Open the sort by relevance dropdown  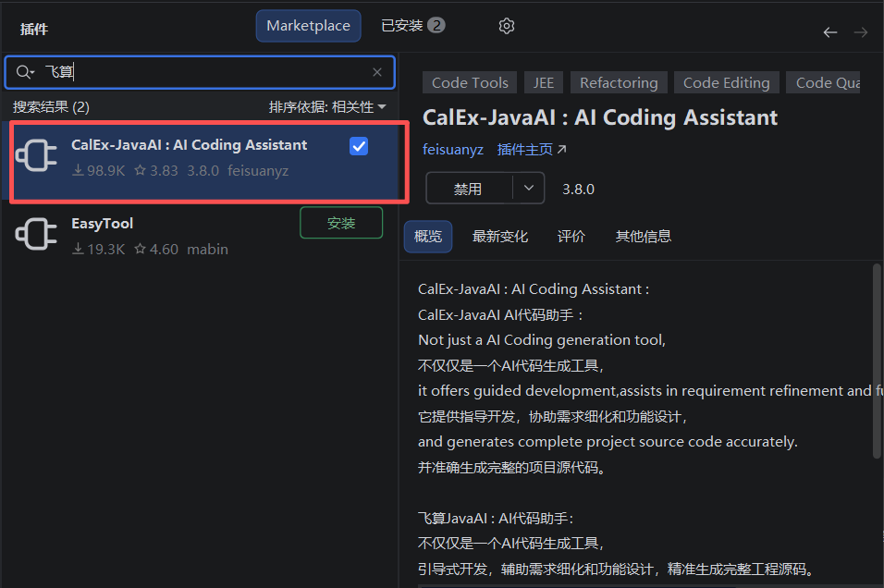[x=327, y=107]
